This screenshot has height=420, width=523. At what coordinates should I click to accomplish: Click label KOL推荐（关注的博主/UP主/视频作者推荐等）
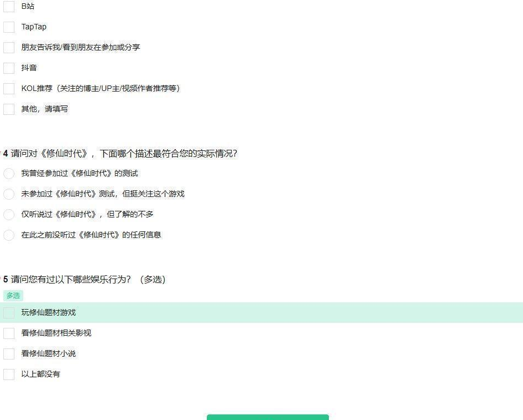101,88
